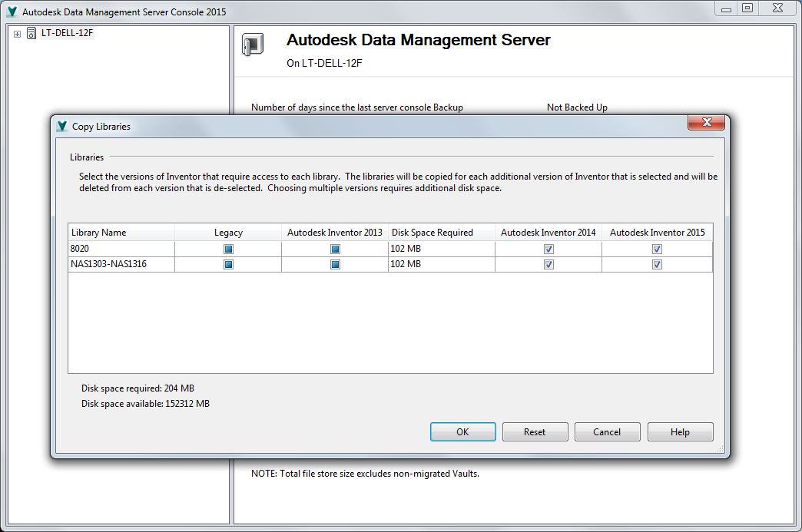Click the Reset button
Viewport: 802px width, 532px height.
(x=535, y=432)
